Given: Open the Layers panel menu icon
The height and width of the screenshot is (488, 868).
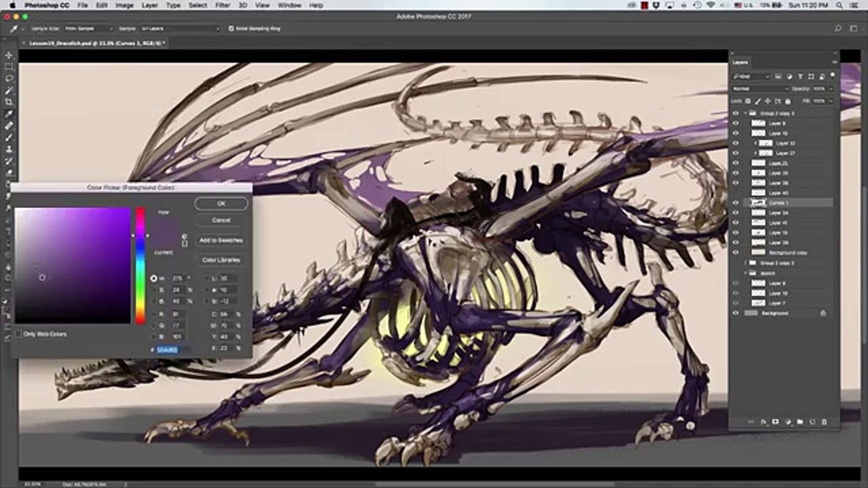Looking at the screenshot, I should (834, 62).
